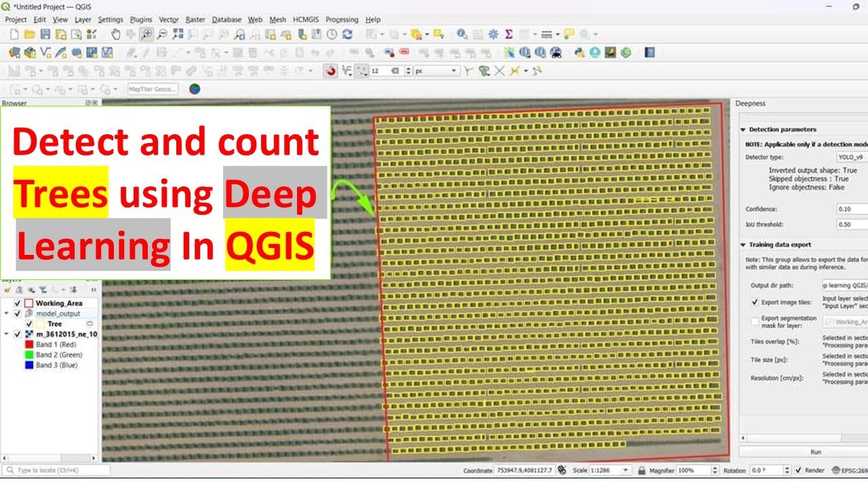
Task: Open the Detector type dropdown
Action: (852, 157)
